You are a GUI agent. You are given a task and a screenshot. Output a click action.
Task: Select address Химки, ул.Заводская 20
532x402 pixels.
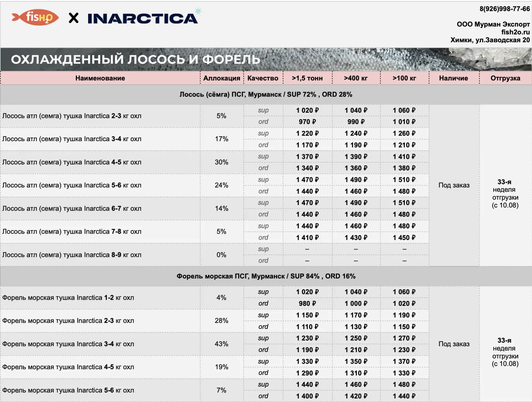(490, 40)
